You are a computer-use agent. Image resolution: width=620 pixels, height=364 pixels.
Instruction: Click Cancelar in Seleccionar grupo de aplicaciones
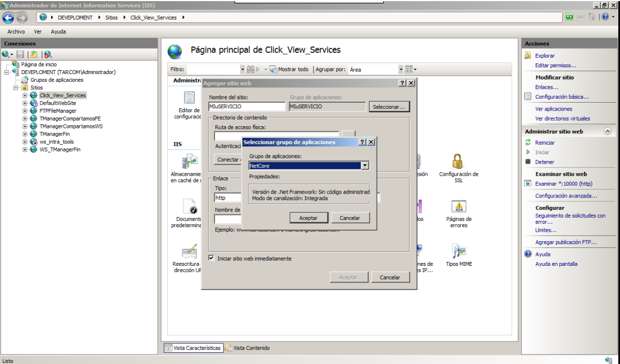coord(350,218)
